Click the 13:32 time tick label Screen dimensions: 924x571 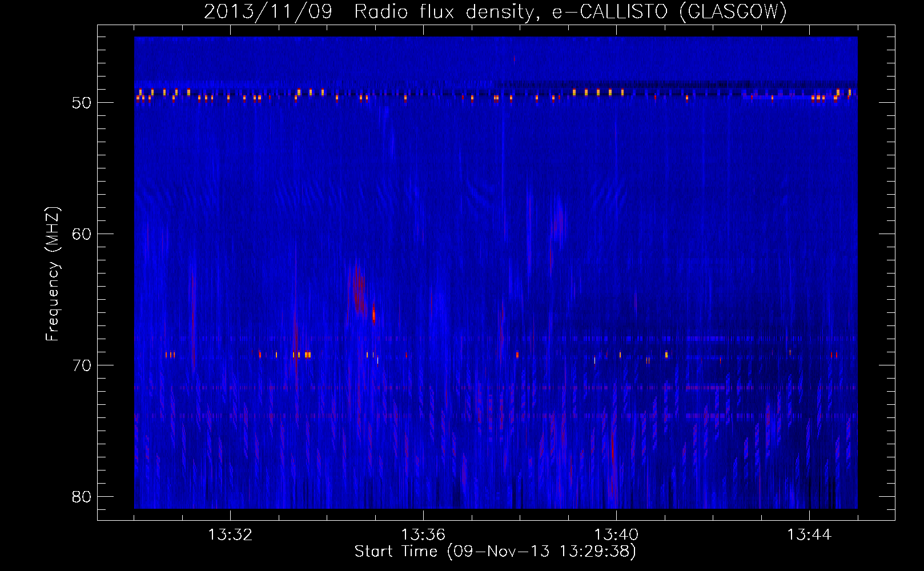click(230, 535)
